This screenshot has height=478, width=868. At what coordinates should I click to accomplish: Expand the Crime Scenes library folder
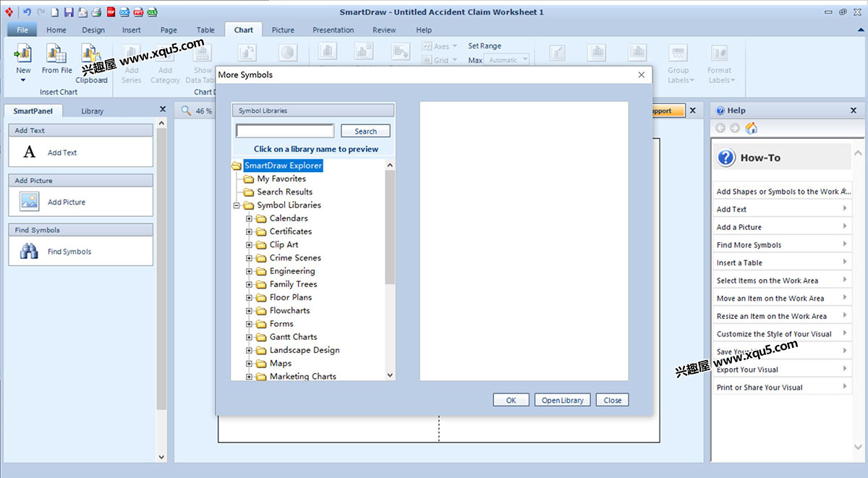click(x=250, y=258)
